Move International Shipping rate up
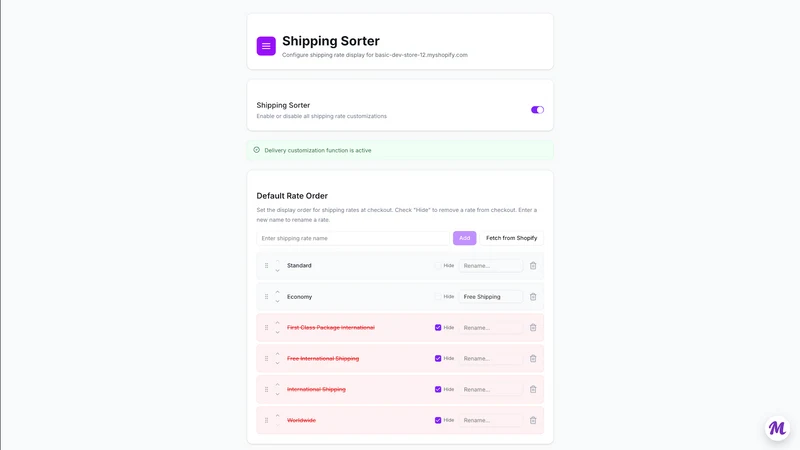 pos(278,385)
